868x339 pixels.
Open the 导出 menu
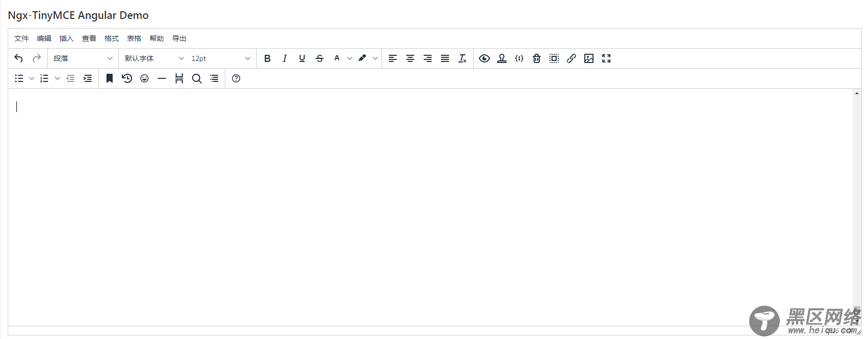pyautogui.click(x=179, y=38)
